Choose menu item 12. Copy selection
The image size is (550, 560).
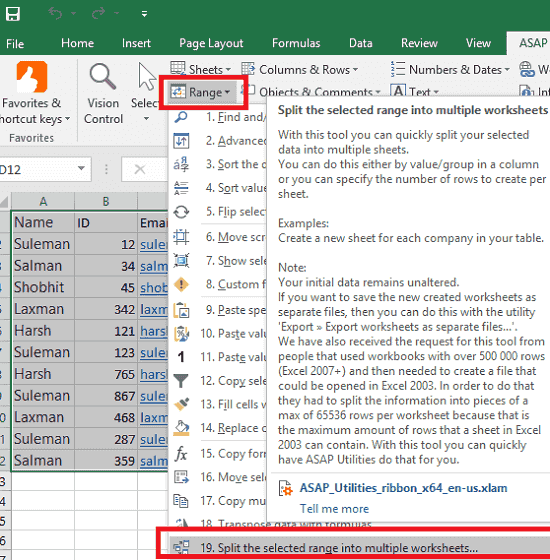(x=218, y=381)
